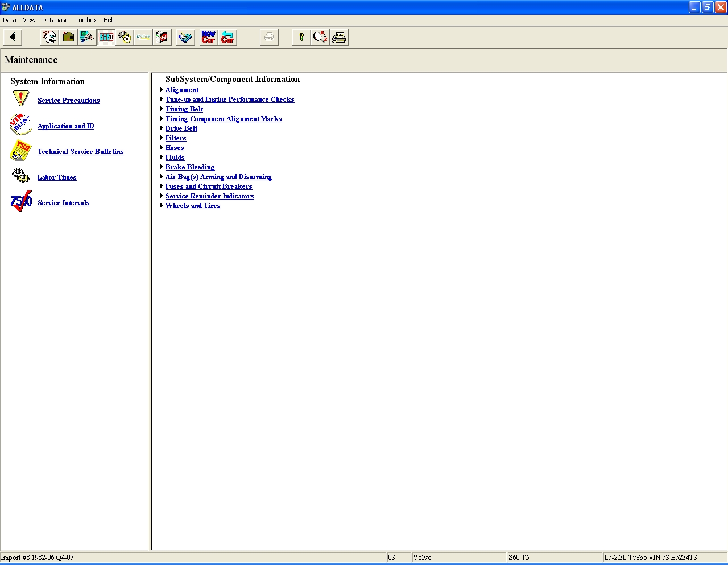The height and width of the screenshot is (565, 728).
Task: Expand the arrow beside Drive Belt
Action: [x=162, y=128]
